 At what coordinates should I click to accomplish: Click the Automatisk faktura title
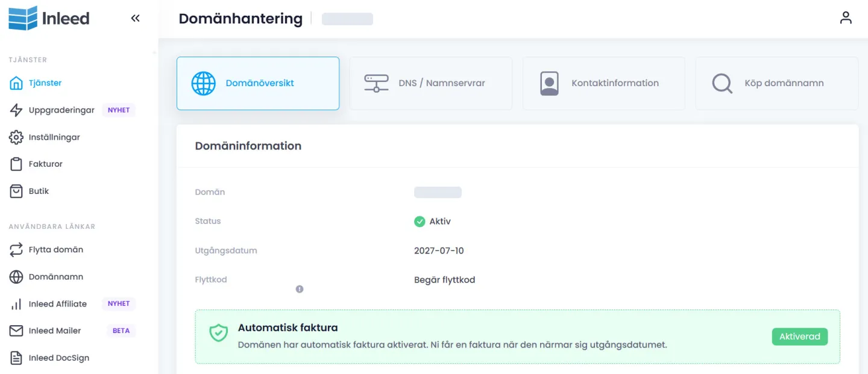288,328
